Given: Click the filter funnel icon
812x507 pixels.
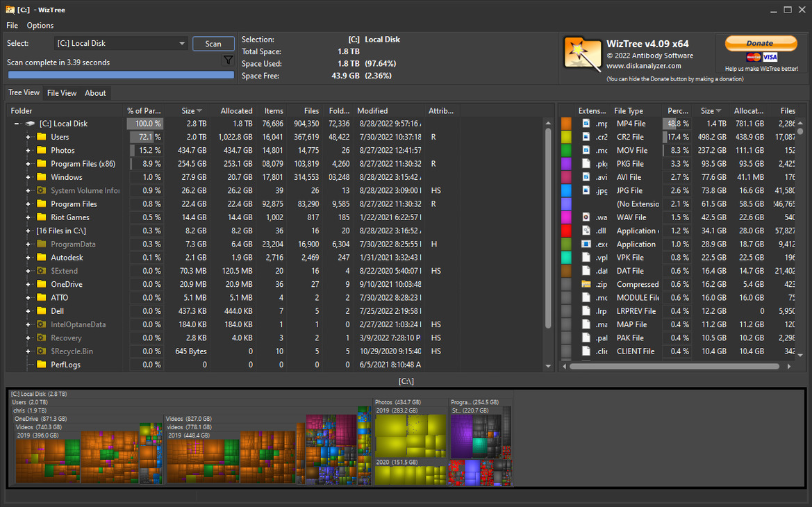Looking at the screenshot, I should 228,60.
